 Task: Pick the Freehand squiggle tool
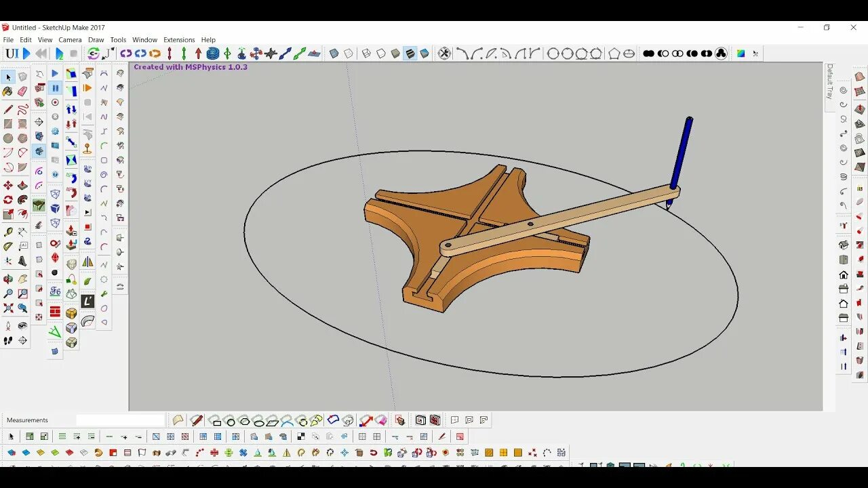[22, 109]
